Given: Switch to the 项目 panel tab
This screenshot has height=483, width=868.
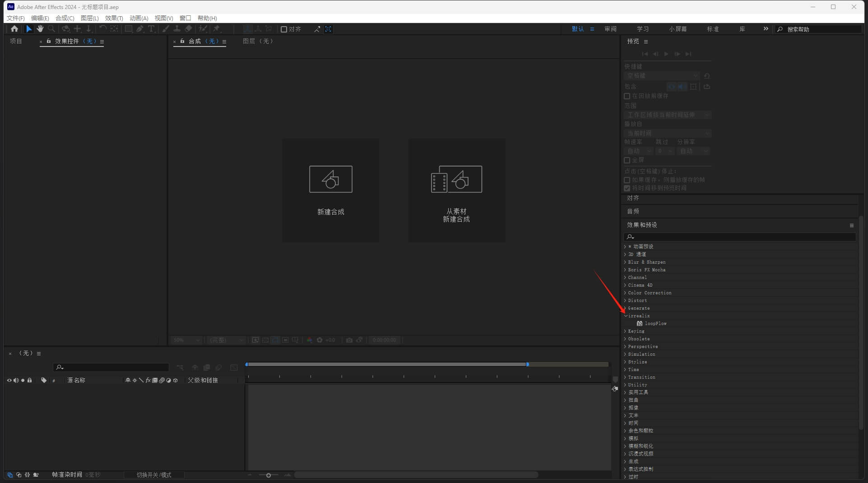Looking at the screenshot, I should 16,41.
